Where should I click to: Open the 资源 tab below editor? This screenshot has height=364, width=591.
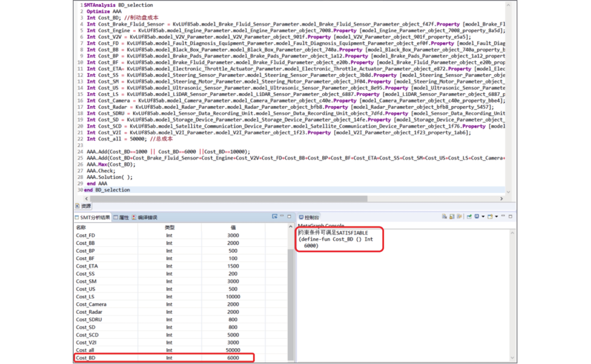83,206
